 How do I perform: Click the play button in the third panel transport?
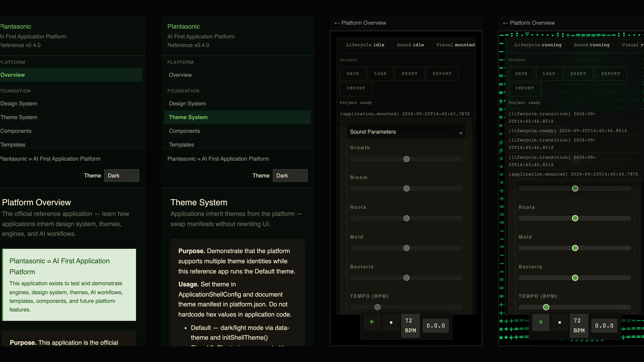coord(372,322)
